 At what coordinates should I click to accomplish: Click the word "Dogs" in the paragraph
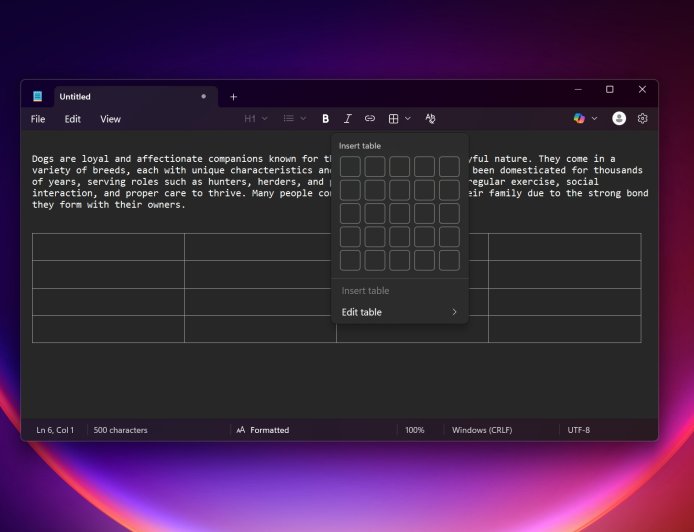[x=43, y=158]
